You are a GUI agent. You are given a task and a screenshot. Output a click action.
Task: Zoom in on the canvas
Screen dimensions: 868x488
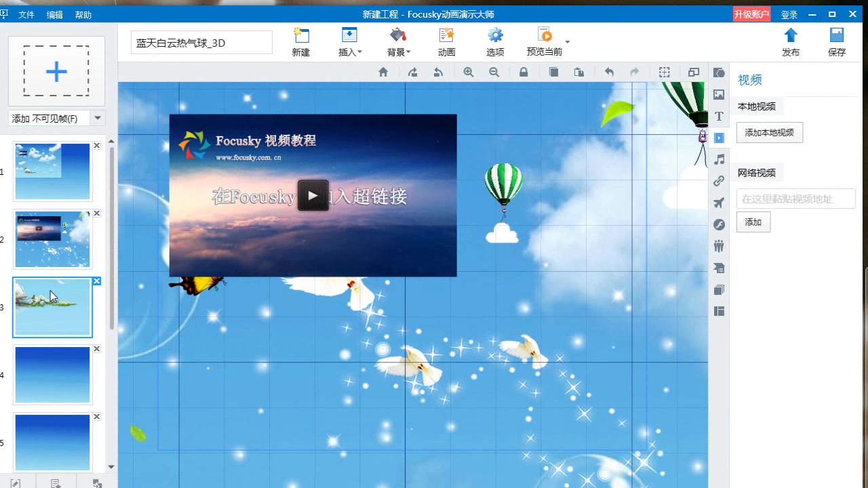[469, 73]
